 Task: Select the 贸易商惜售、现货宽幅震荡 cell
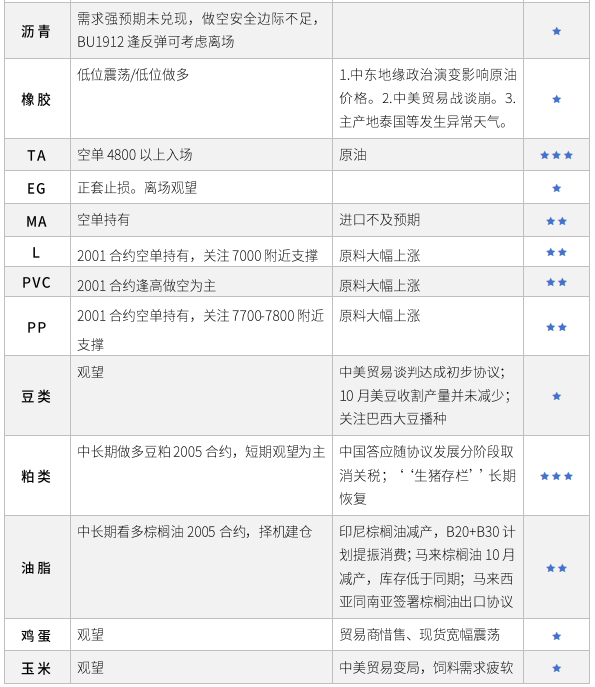point(428,635)
